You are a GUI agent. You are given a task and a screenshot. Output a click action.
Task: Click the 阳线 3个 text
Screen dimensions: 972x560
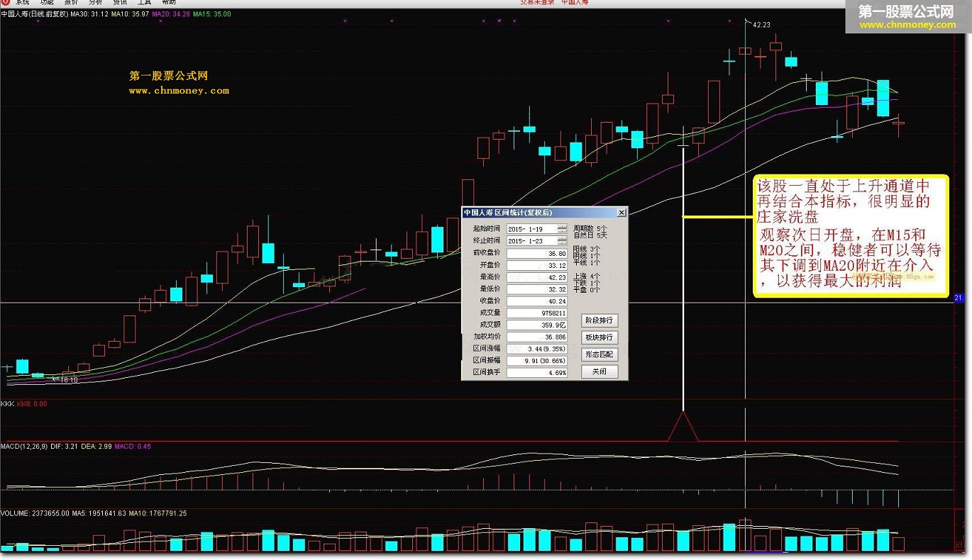coord(587,248)
